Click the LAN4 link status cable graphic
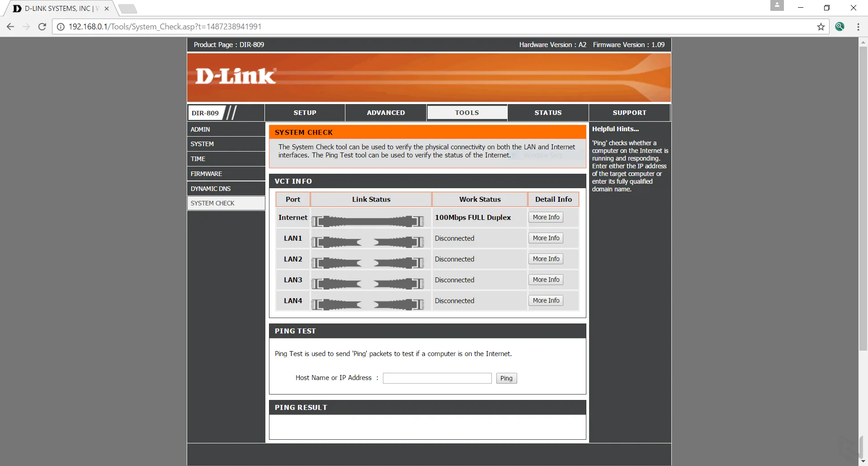This screenshot has height=466, width=868. [x=368, y=304]
